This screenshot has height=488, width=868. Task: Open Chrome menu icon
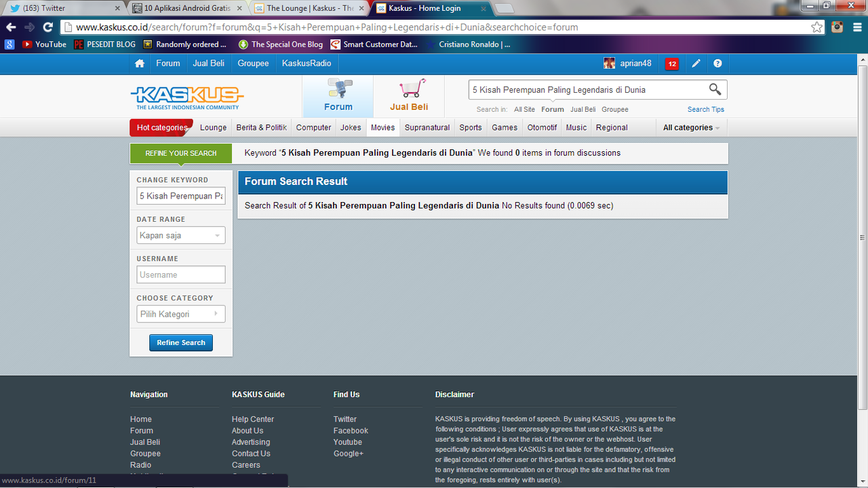(x=856, y=27)
